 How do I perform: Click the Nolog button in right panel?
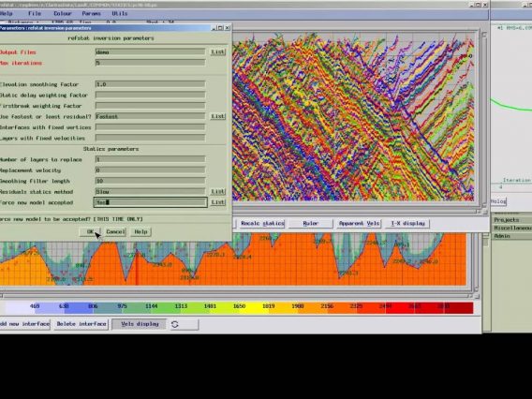click(x=498, y=201)
